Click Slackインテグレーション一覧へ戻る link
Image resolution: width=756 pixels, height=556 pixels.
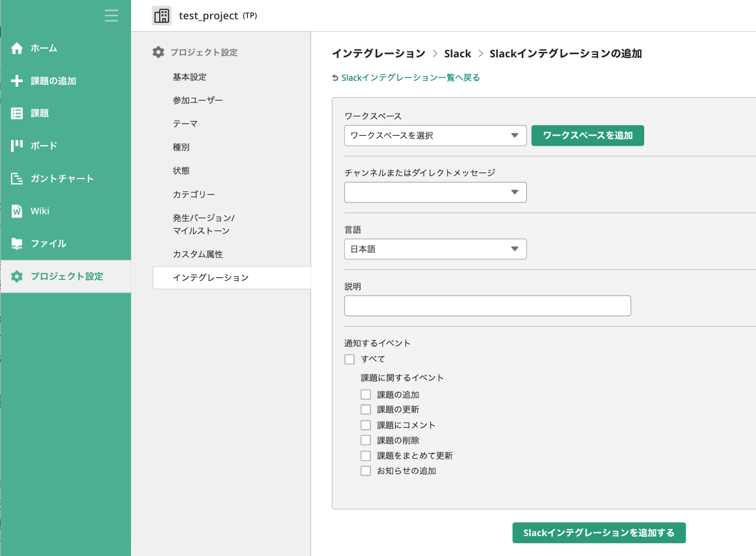[x=410, y=78]
